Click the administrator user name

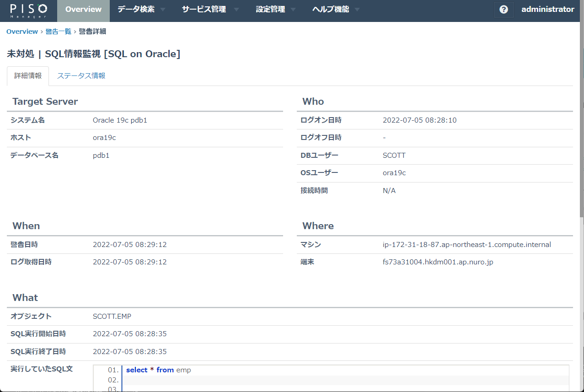point(547,9)
